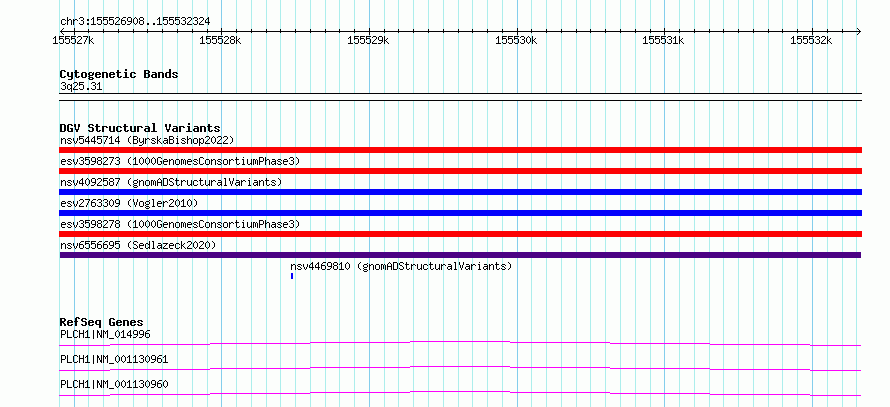This screenshot has width=890, height=407.
Task: Click the red esv3598273 variant bar
Action: [x=460, y=171]
